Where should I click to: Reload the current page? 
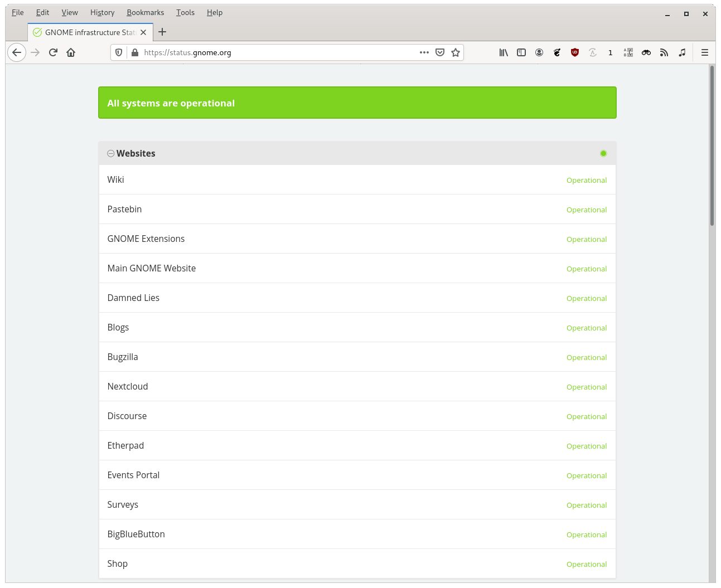pos(53,52)
